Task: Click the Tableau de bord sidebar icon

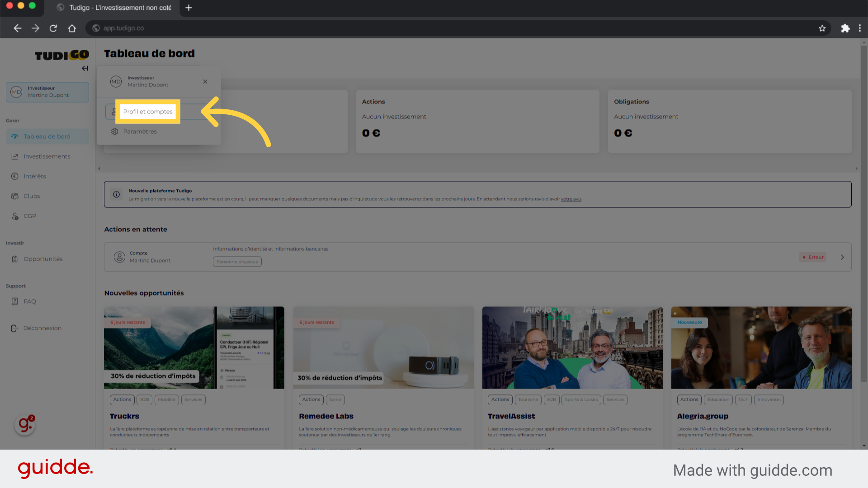Action: [x=15, y=136]
